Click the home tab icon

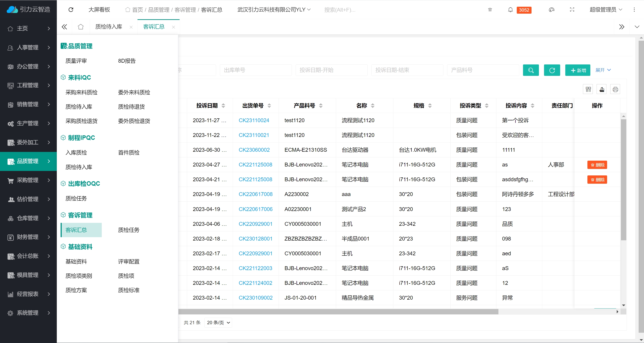[80, 27]
